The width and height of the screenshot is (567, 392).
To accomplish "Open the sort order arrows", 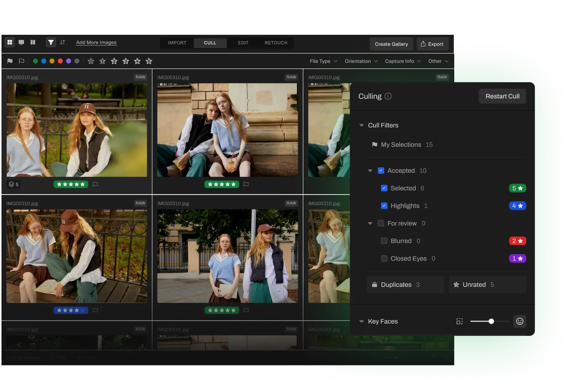I will click(x=63, y=42).
